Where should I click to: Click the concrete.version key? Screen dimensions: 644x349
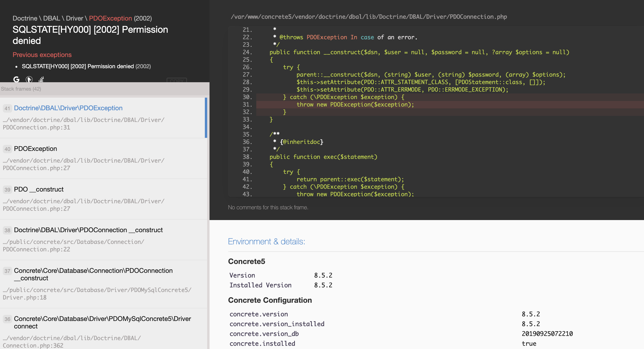[x=259, y=314]
